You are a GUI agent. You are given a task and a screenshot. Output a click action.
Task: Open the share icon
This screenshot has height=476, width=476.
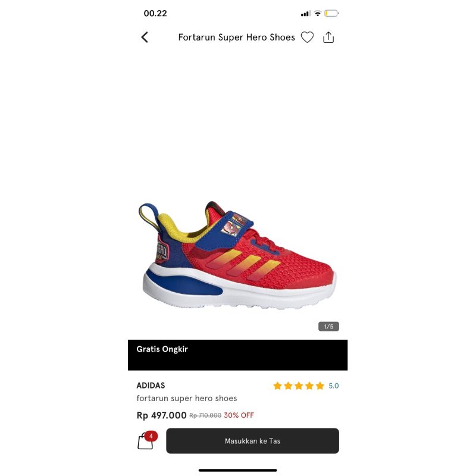click(328, 37)
